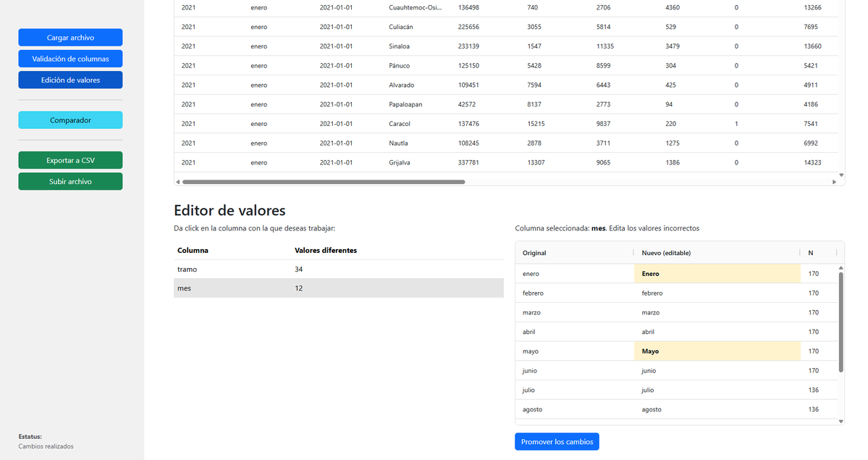Click the Valores diferentes column header

coord(326,251)
